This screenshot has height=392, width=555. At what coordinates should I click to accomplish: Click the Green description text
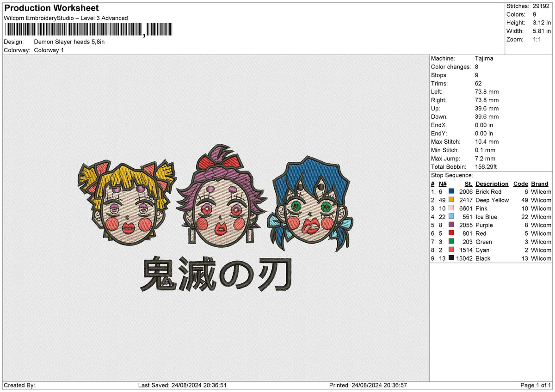click(x=484, y=242)
